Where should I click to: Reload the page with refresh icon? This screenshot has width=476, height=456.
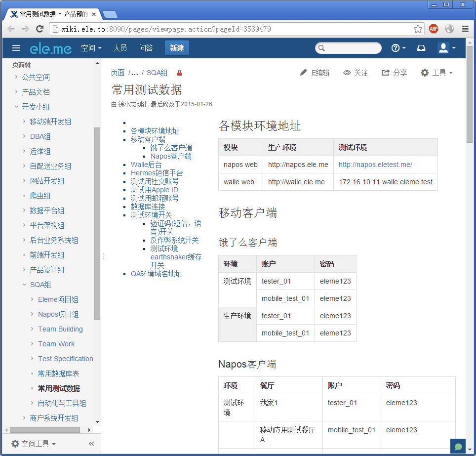coord(40,29)
